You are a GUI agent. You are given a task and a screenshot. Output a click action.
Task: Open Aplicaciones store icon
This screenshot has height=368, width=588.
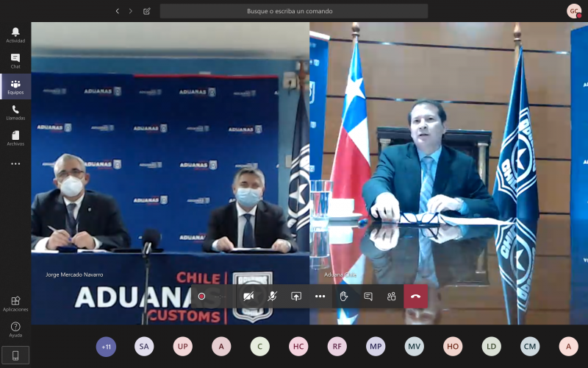[15, 304]
